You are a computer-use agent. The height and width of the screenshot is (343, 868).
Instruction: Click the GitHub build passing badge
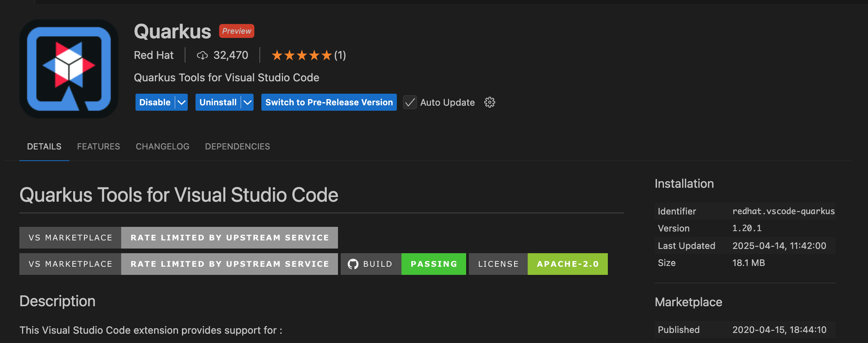[x=403, y=264]
